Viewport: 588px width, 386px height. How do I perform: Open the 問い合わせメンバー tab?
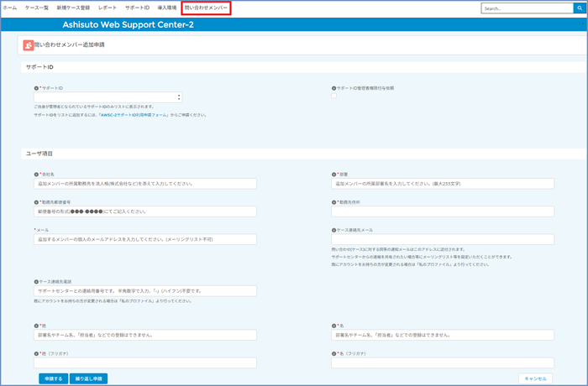206,8
